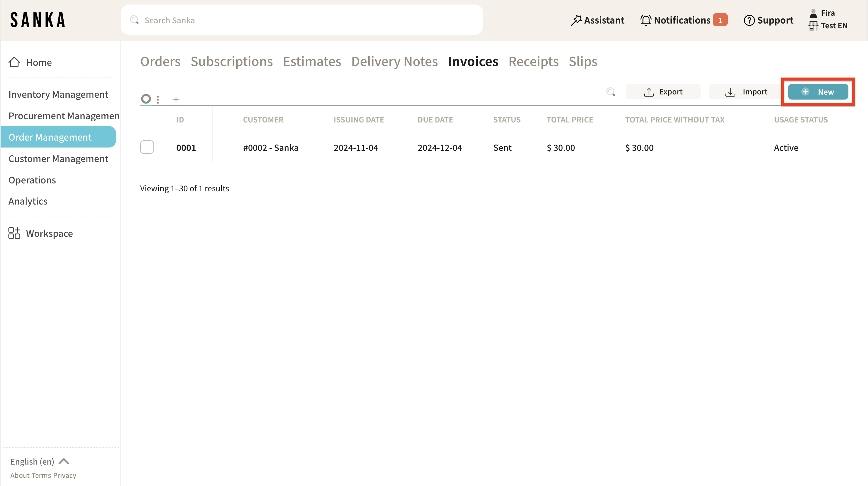The height and width of the screenshot is (486, 868).
Task: Click the table search magnifier icon
Action: coord(611,92)
